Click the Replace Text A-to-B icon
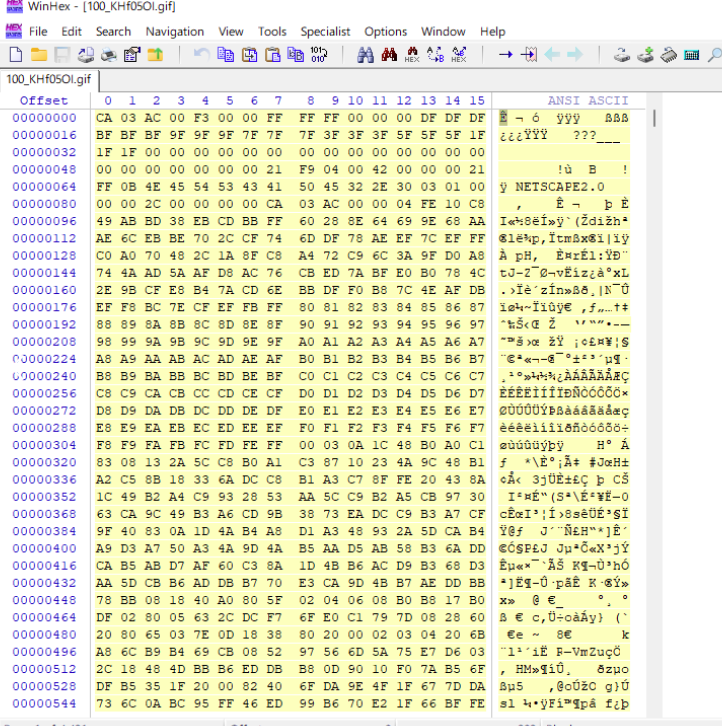This screenshot has height=726, width=722. pos(435,54)
